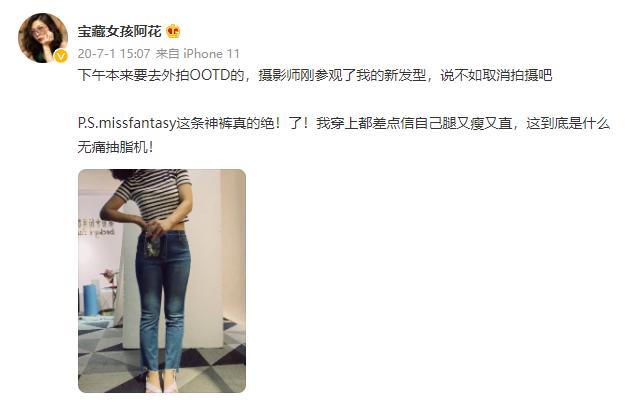Screen dimensions: 625x408
Task: Click the blue rolled mat in photo
Action: [x=91, y=299]
